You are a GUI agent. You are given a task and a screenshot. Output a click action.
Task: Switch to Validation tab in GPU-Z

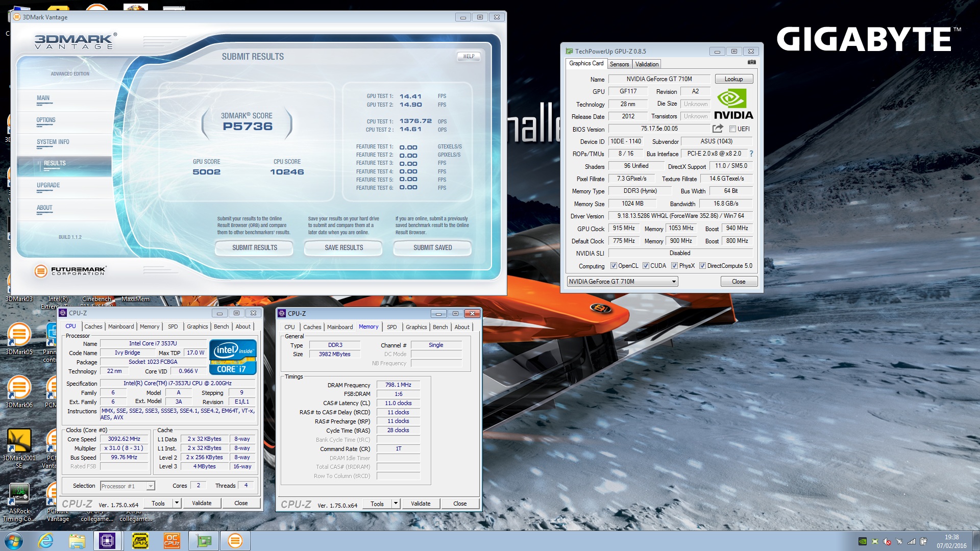coord(647,64)
